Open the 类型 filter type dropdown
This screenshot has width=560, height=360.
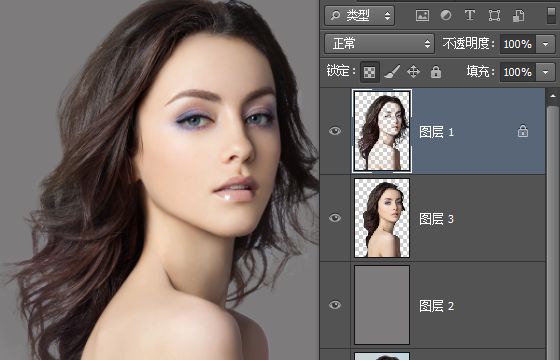tap(360, 15)
